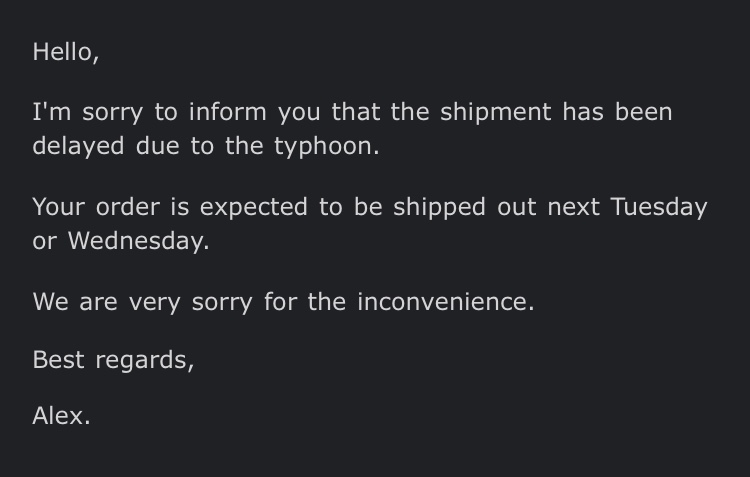Click the word "inform" in the first sentence
750x477 pixels.
pyautogui.click(x=228, y=112)
